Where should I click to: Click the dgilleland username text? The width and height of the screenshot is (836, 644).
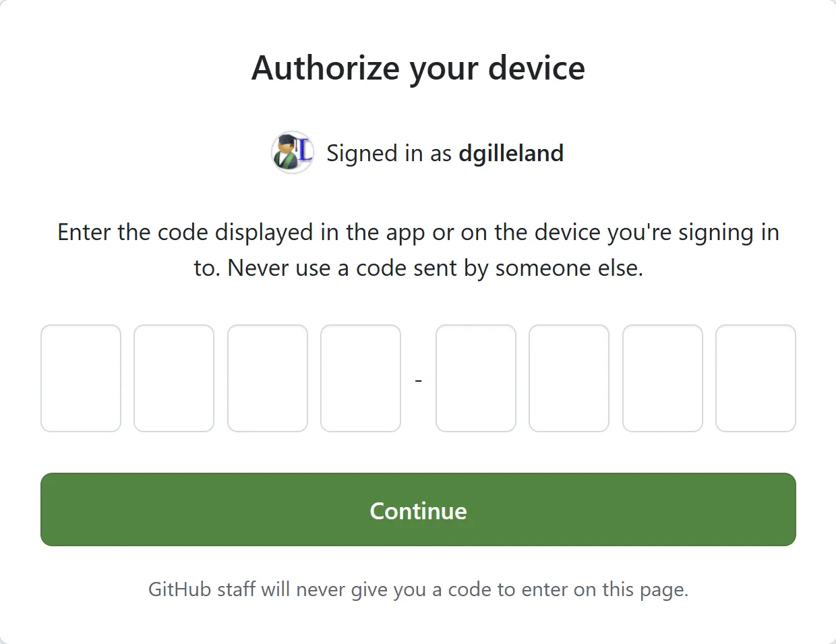(511, 153)
